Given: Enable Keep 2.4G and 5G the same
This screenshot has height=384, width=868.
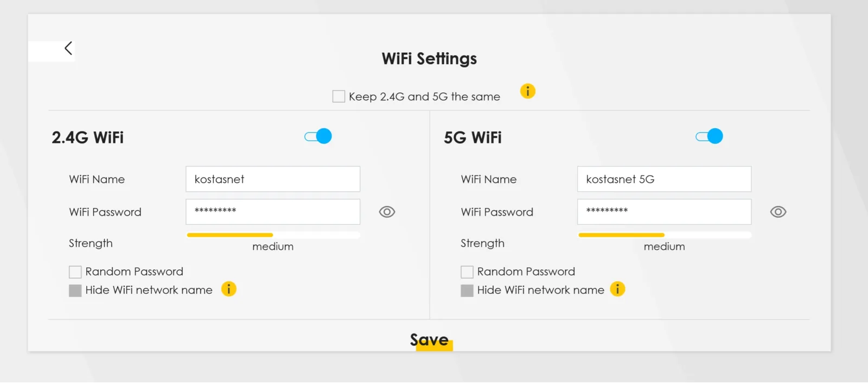Looking at the screenshot, I should pos(338,96).
